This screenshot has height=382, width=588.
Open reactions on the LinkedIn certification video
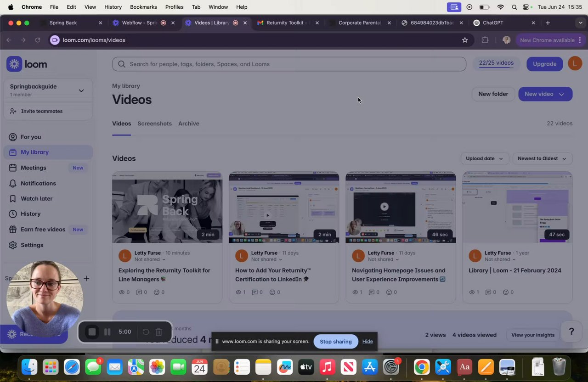click(x=275, y=292)
